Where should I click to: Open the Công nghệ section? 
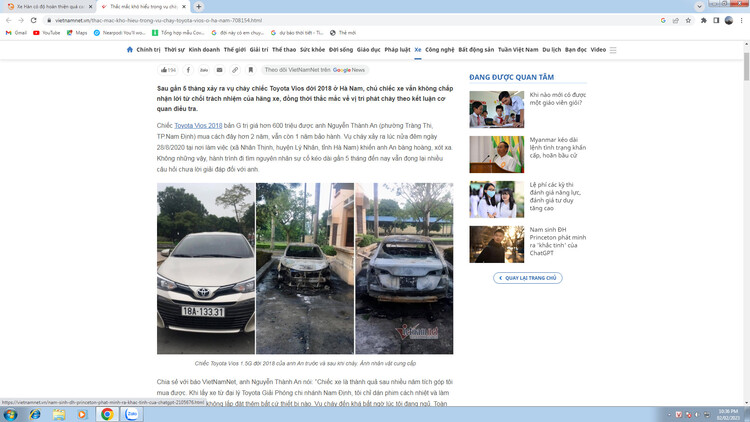pyautogui.click(x=440, y=50)
